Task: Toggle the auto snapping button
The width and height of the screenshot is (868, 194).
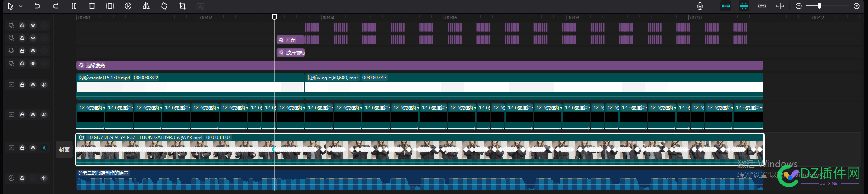Action: pos(744,6)
